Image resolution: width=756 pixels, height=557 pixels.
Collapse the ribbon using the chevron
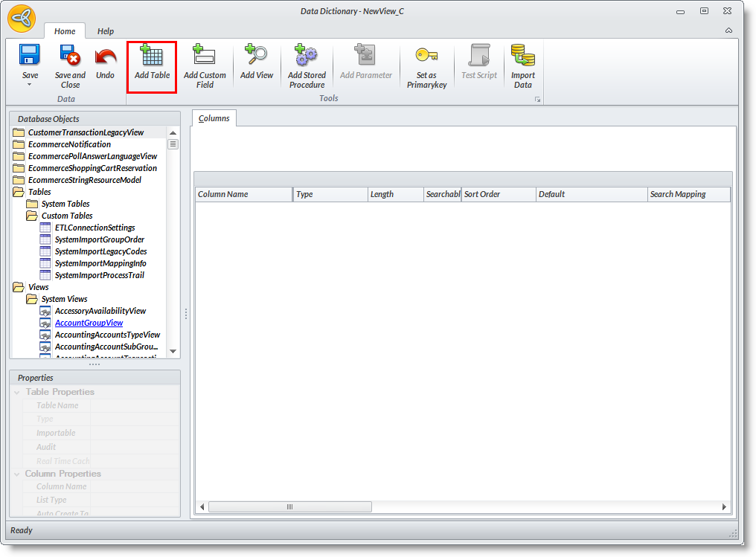[728, 30]
